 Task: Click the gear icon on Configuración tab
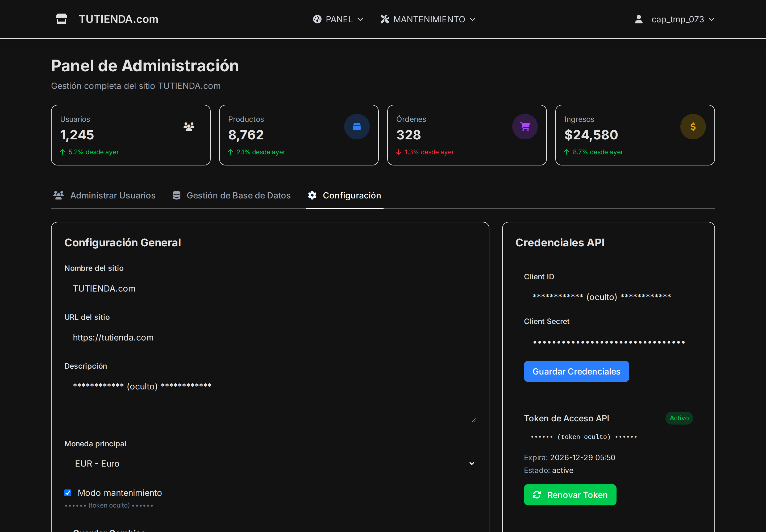[312, 195]
